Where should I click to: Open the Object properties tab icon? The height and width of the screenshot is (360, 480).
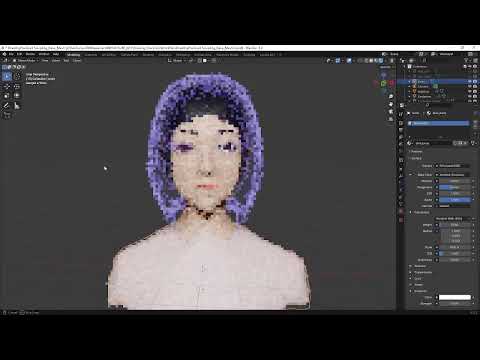click(x=401, y=160)
